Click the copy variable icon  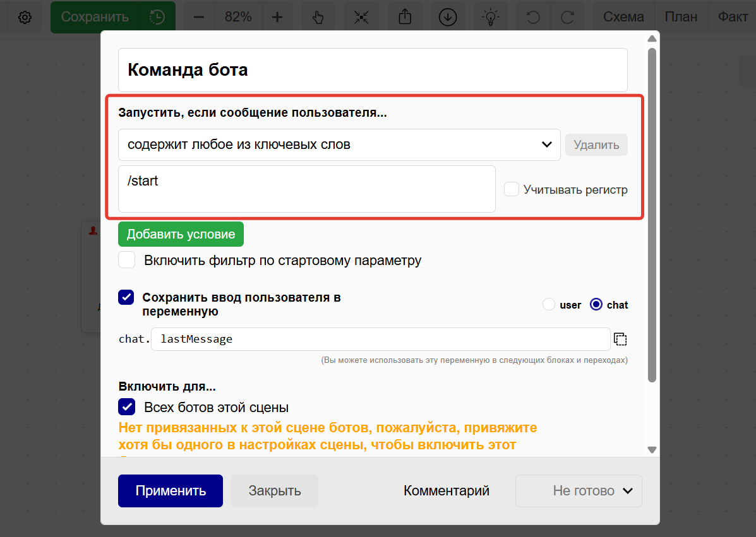[x=620, y=339]
